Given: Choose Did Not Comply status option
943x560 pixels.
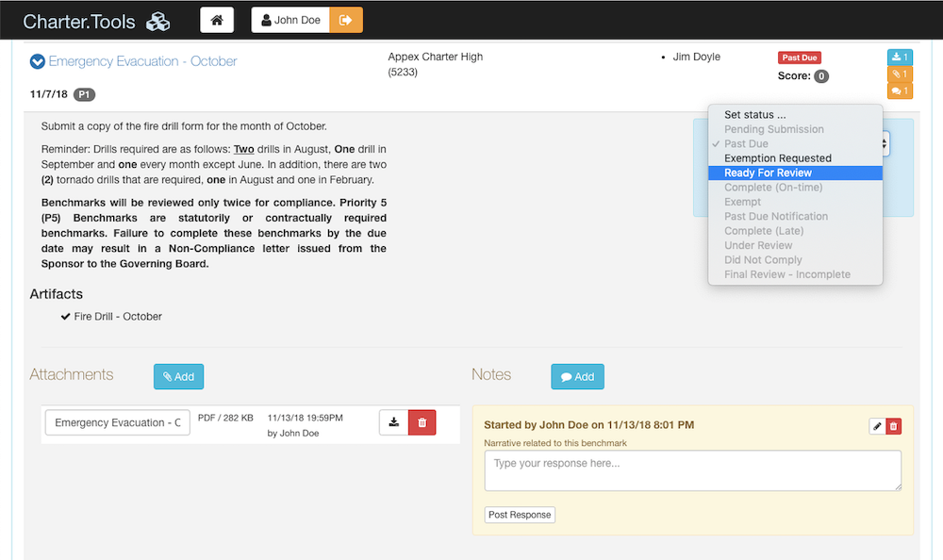Looking at the screenshot, I should click(x=795, y=260).
